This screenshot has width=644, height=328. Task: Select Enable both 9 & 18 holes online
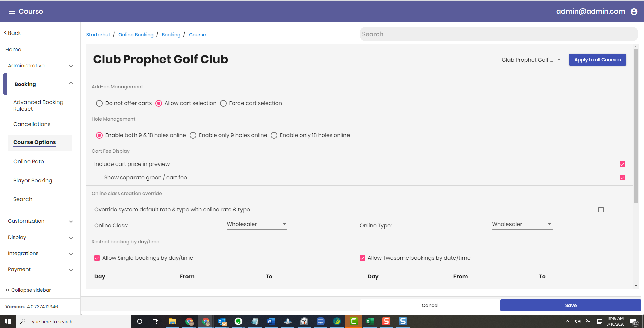tap(99, 135)
